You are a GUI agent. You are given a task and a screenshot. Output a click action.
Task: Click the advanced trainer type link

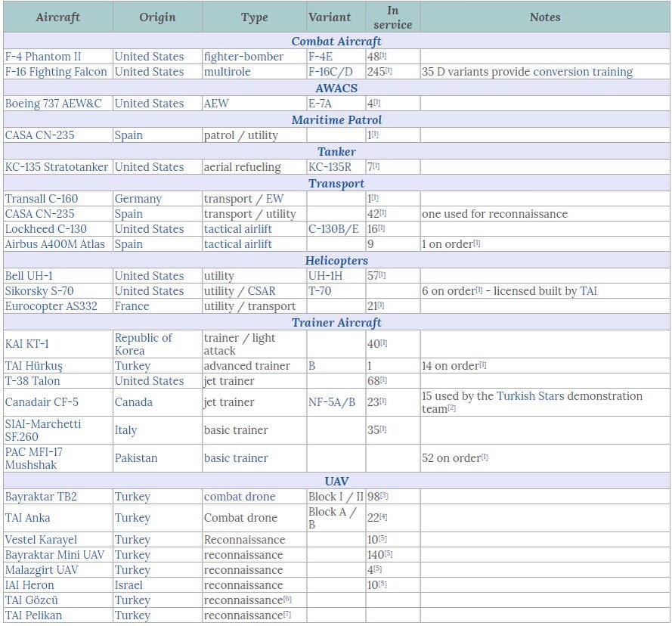pyautogui.click(x=247, y=366)
